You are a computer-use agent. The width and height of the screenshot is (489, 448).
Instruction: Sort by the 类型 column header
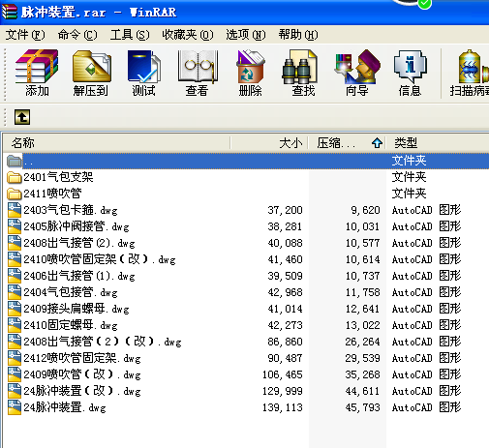coord(438,143)
